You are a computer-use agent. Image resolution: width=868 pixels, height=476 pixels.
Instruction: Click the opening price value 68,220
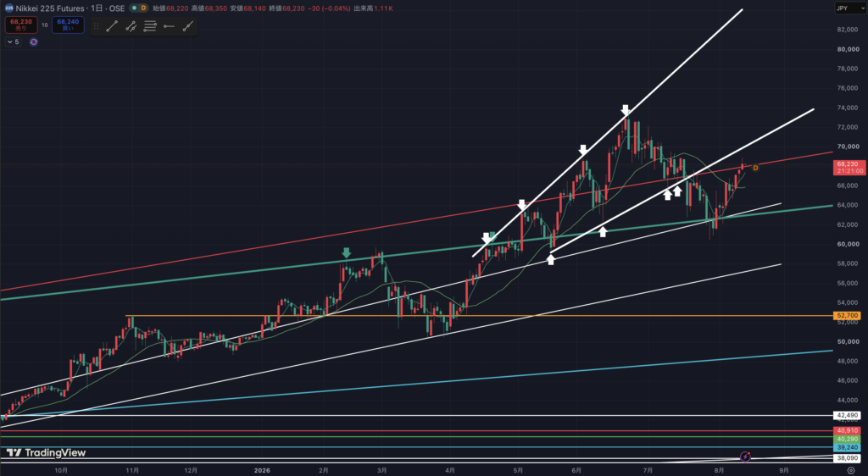point(177,8)
